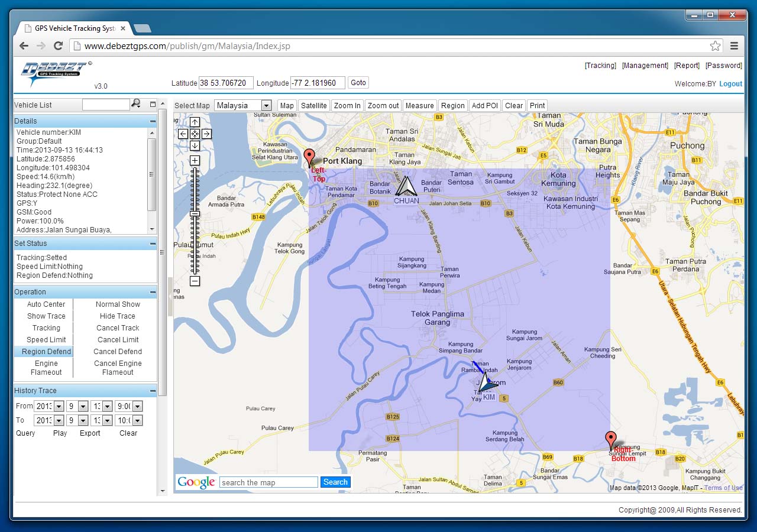Click the search the map text box
The height and width of the screenshot is (532, 757).
(268, 482)
